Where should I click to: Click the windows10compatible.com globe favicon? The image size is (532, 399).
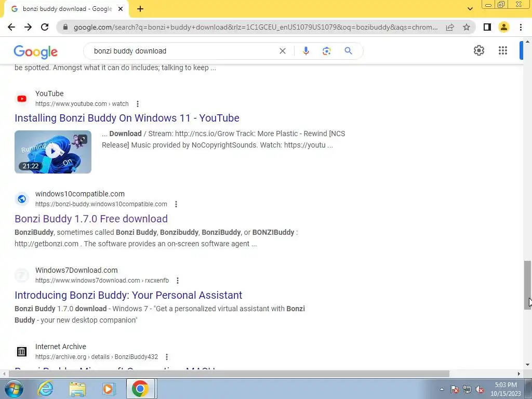click(22, 199)
